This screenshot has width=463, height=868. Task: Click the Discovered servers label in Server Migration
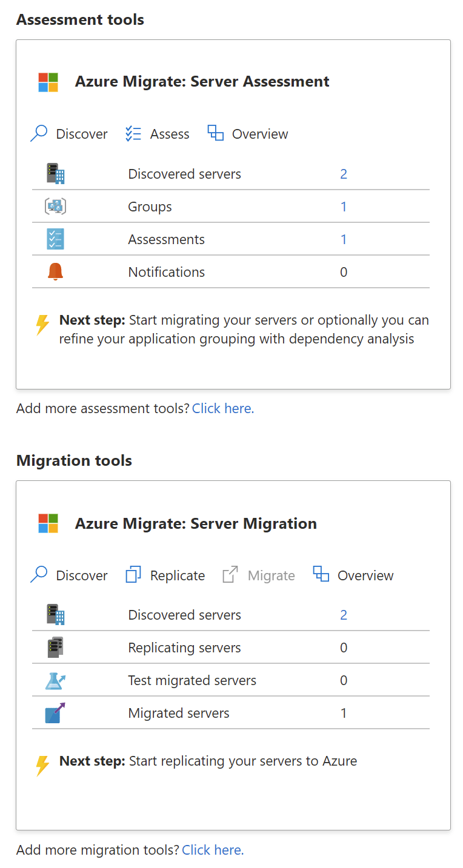(x=185, y=615)
